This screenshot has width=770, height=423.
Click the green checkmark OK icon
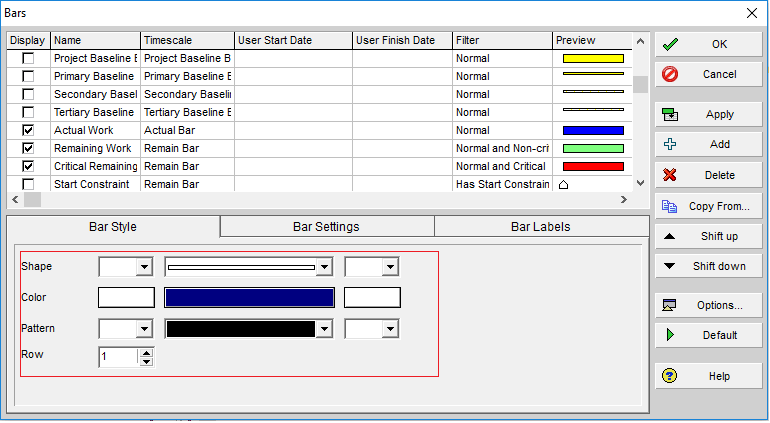click(670, 44)
